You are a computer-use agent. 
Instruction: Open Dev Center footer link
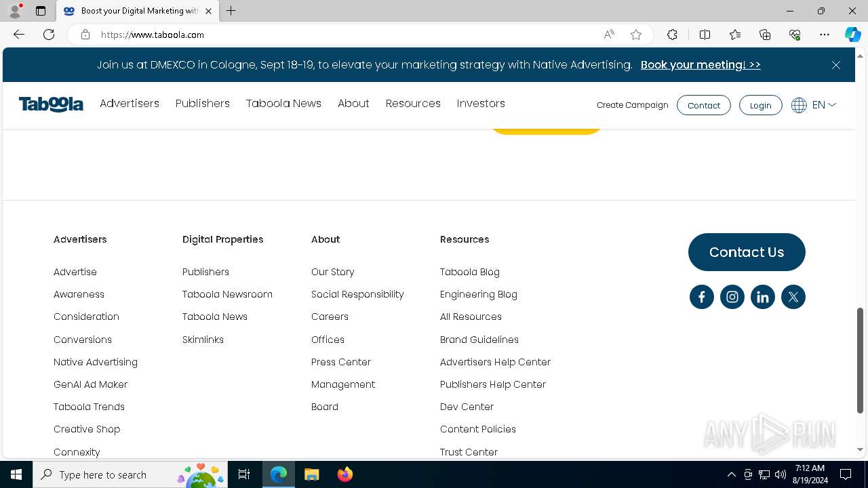(467, 407)
